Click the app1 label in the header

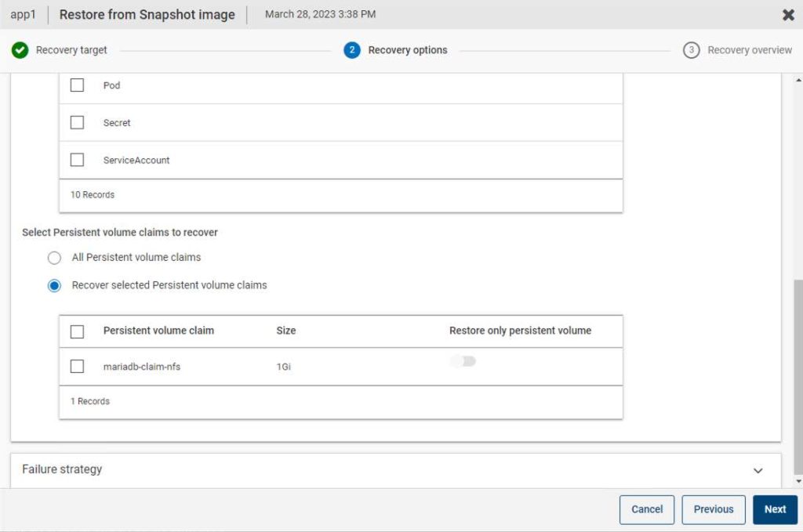coord(24,14)
